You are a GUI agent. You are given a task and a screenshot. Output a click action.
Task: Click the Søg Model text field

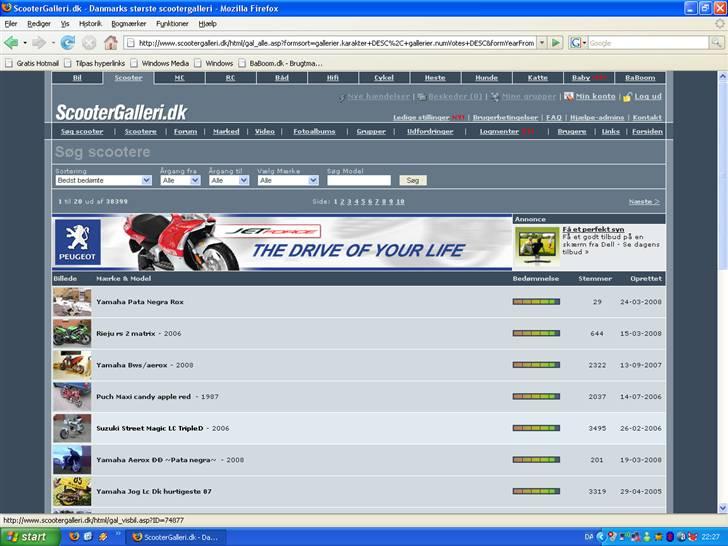[358, 180]
